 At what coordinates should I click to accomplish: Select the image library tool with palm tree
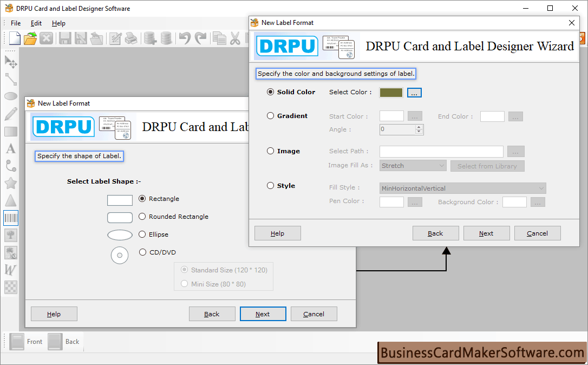[x=10, y=252]
